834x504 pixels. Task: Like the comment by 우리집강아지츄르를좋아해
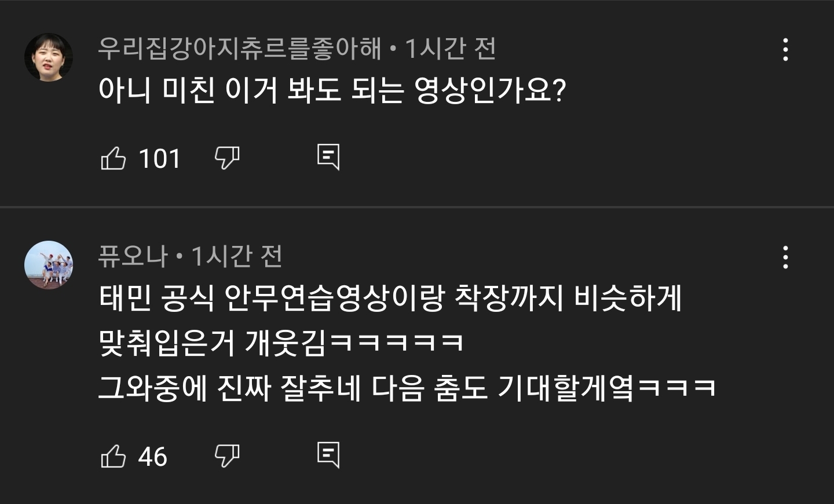point(114,158)
